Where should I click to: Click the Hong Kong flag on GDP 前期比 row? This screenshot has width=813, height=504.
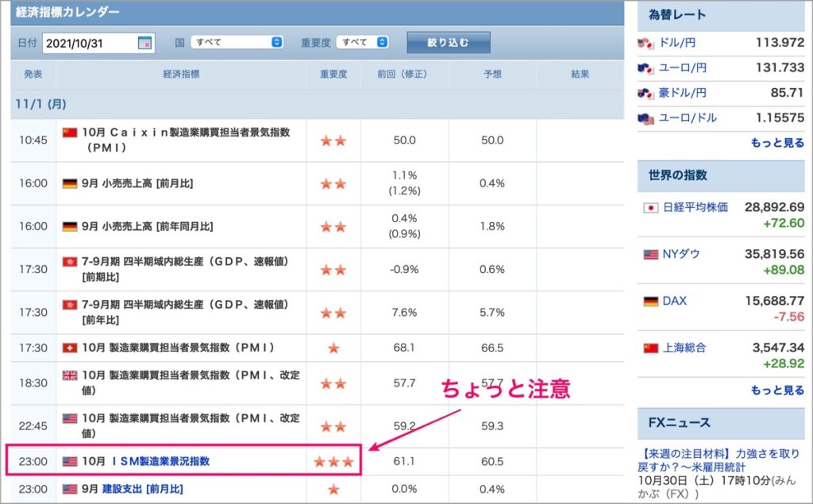pyautogui.click(x=70, y=262)
